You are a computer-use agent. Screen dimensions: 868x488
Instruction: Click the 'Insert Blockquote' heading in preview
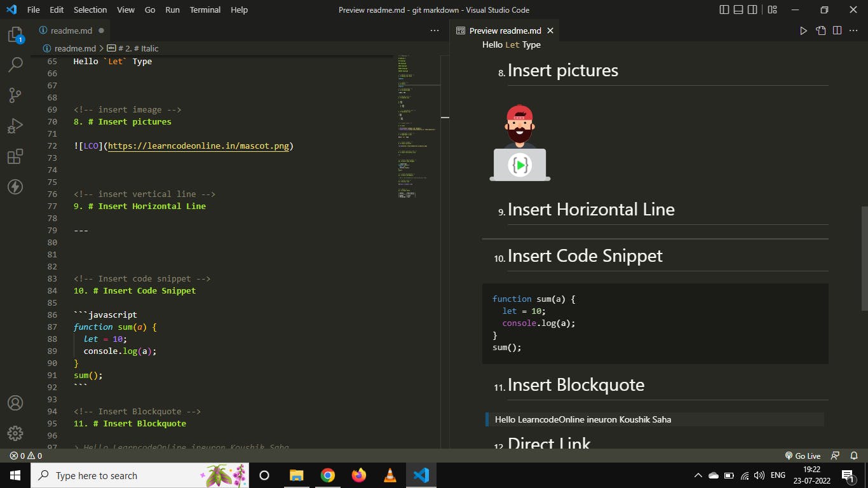576,385
